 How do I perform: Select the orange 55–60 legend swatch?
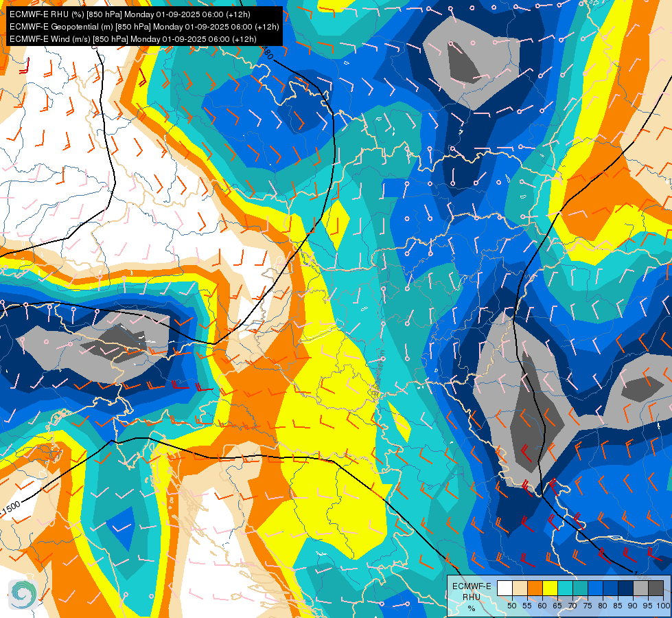[535, 588]
